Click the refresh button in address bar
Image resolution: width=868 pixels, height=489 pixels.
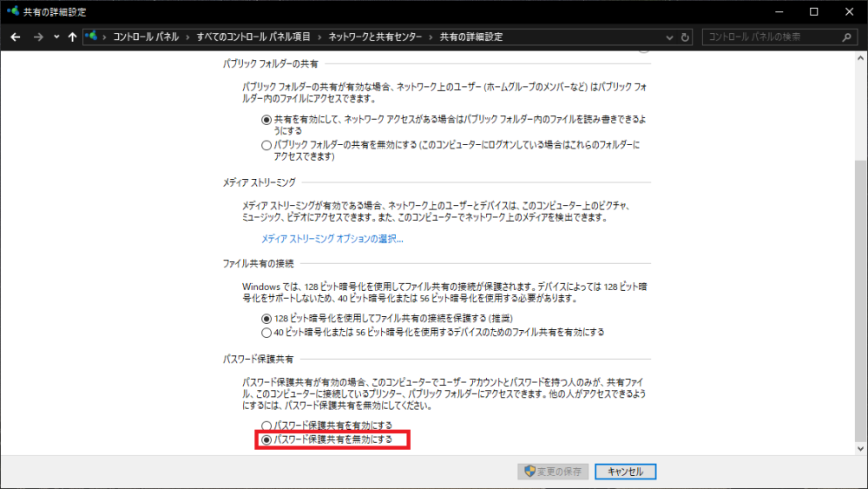pyautogui.click(x=686, y=37)
